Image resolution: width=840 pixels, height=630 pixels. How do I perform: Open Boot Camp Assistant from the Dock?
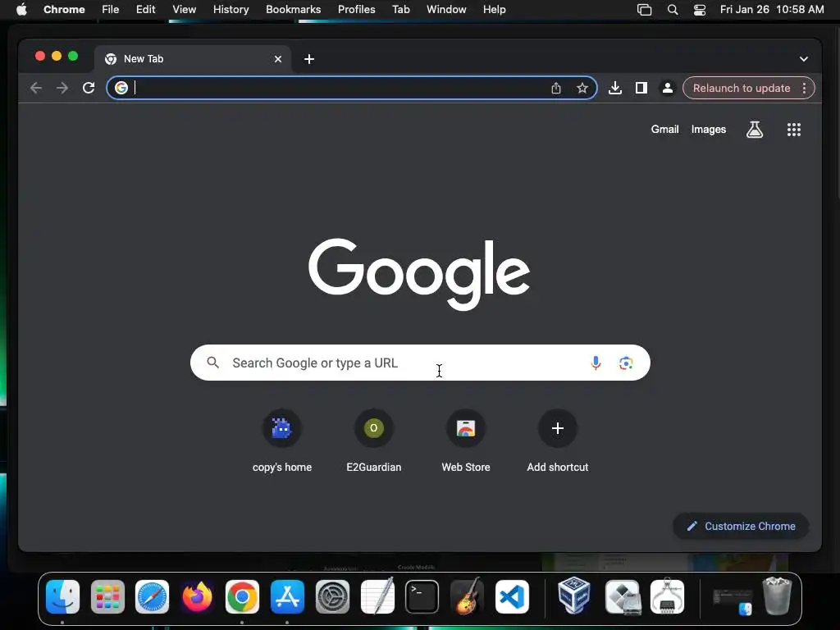(622, 597)
